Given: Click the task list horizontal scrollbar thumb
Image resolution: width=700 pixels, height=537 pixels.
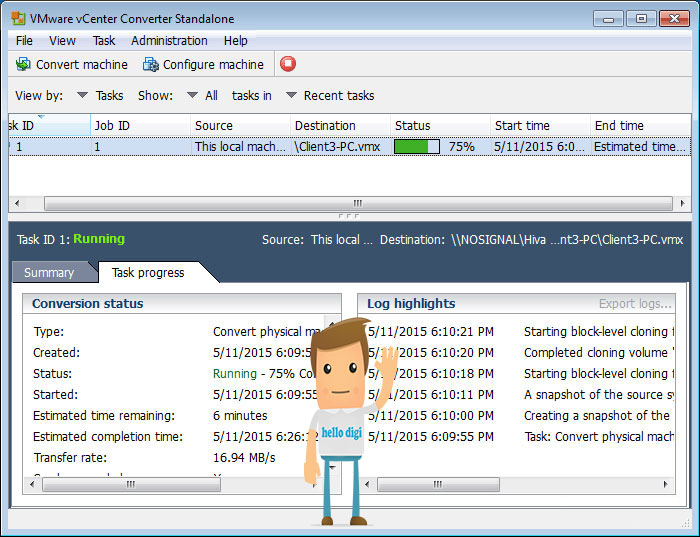Looking at the screenshot, I should point(358,204).
